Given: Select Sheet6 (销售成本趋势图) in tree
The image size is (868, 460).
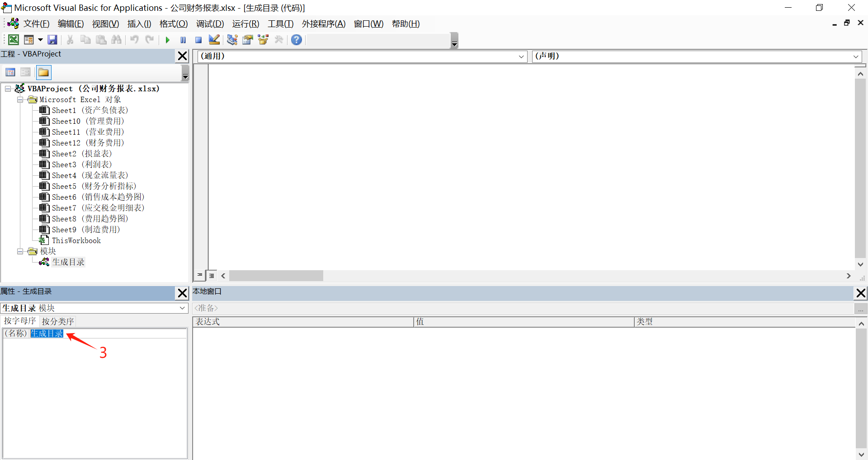Looking at the screenshot, I should [98, 197].
